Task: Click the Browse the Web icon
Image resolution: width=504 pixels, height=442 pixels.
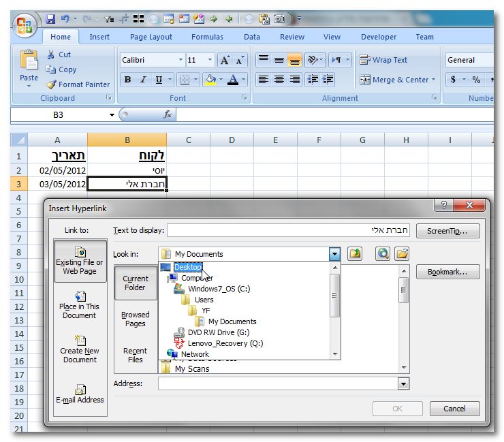Action: 382,254
